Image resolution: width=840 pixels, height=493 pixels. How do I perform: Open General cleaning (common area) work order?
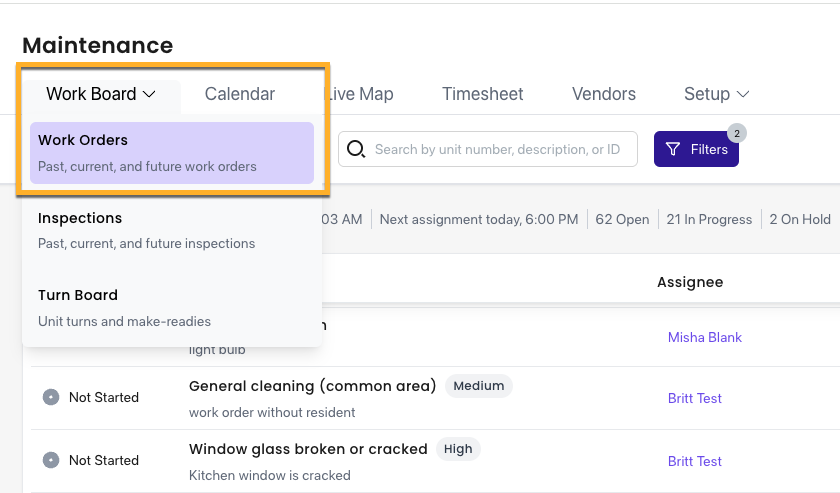(313, 386)
